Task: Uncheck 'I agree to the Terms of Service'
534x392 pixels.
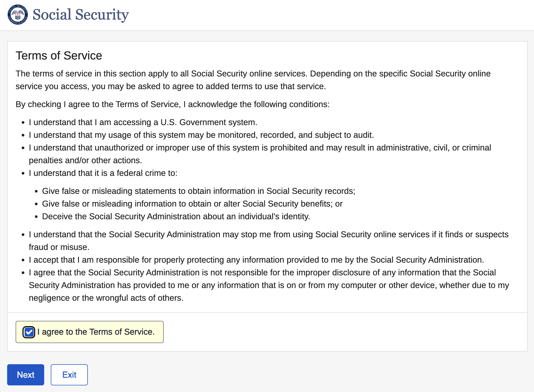Action: tap(29, 332)
